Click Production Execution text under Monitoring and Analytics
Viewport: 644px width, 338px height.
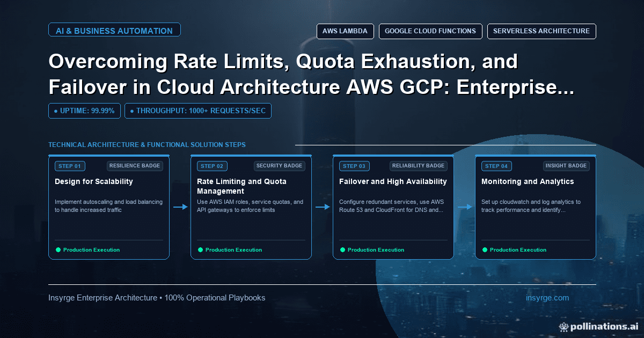pyautogui.click(x=518, y=250)
